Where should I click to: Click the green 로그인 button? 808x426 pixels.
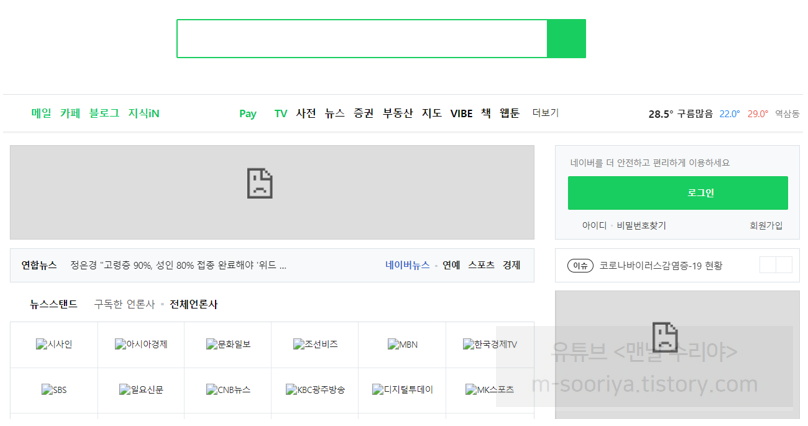pos(678,193)
